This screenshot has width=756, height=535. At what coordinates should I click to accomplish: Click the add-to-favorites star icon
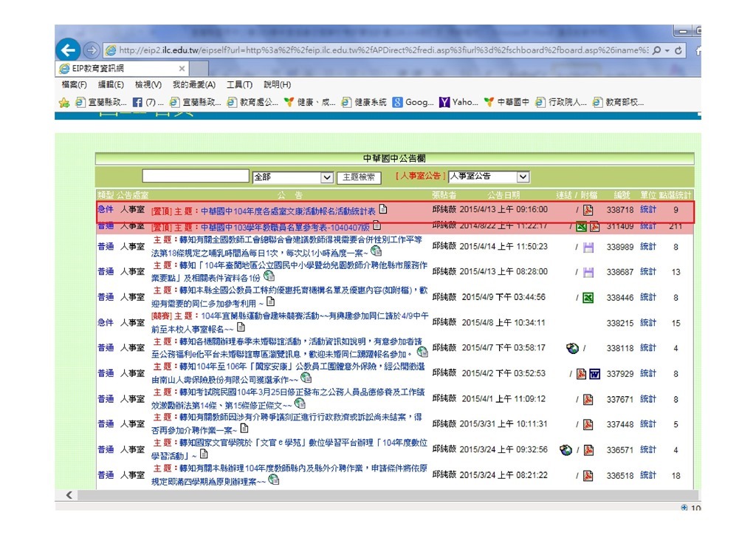point(63,102)
